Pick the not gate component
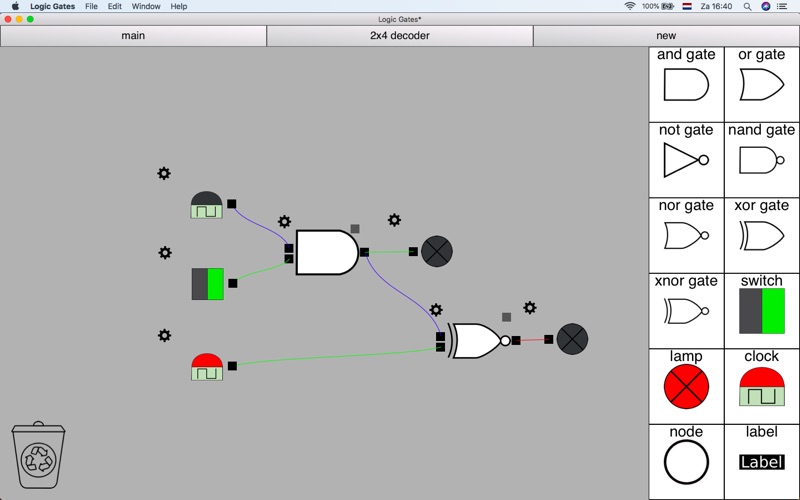The width and height of the screenshot is (800, 500). [x=686, y=160]
